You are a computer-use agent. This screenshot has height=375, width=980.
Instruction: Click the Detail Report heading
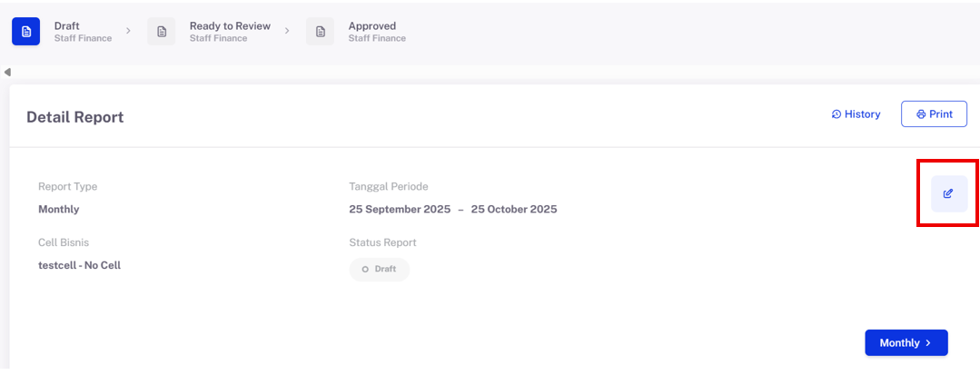(x=75, y=117)
